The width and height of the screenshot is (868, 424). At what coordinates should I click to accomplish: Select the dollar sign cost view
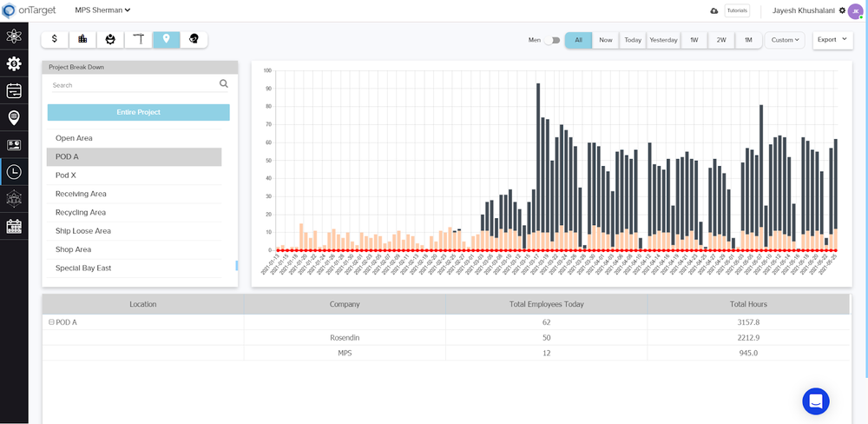coord(55,39)
